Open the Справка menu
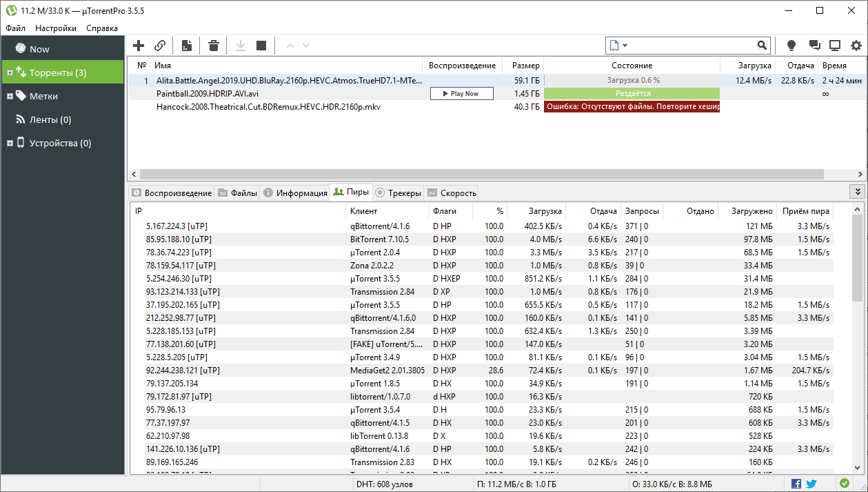This screenshot has height=492, width=868. pyautogui.click(x=102, y=28)
